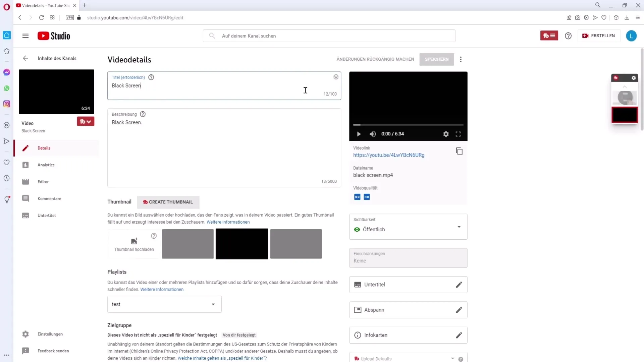Viewport: 644px width, 362px height.
Task: Open TubeBuddy emoji picker in title field
Action: click(x=336, y=77)
